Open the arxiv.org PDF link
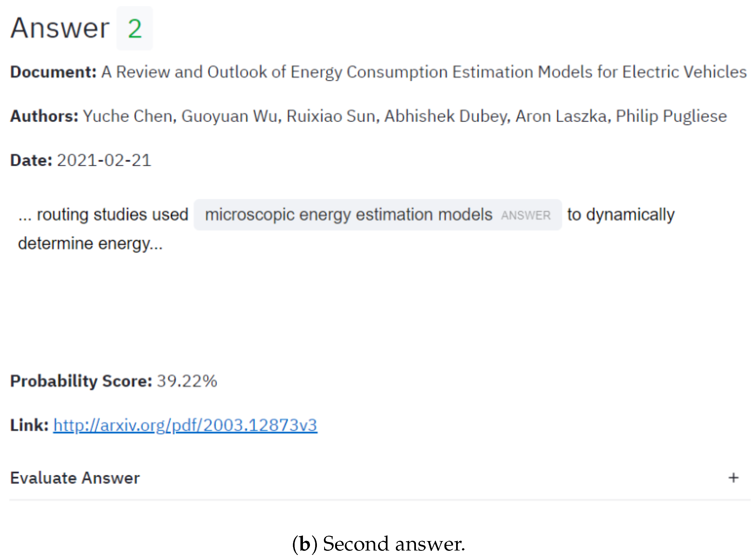 click(x=185, y=425)
